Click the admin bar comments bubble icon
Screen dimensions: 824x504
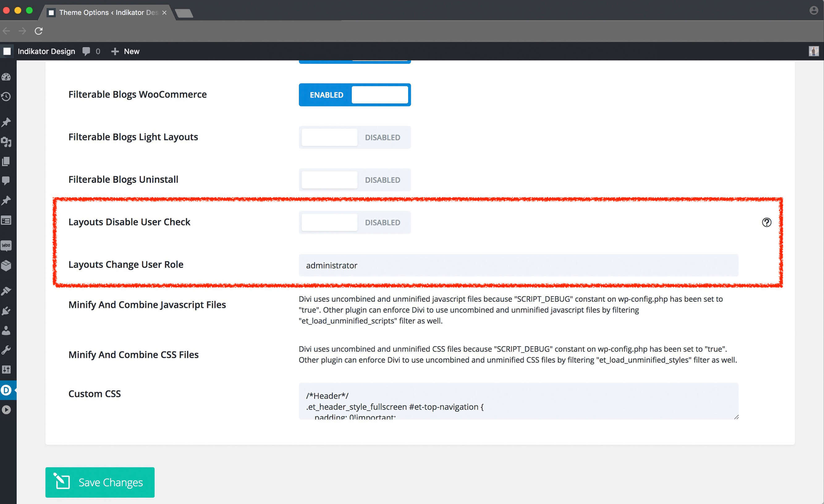(x=86, y=52)
